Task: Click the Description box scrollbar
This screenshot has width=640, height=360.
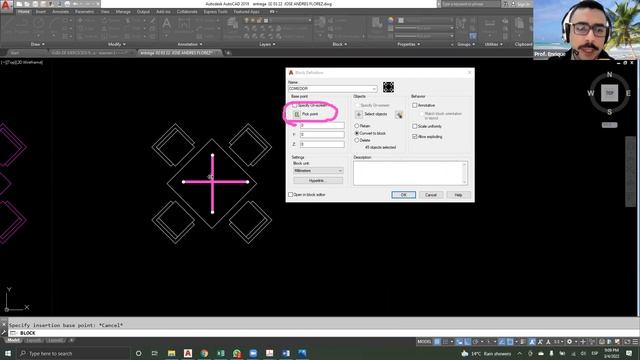Action: pyautogui.click(x=464, y=173)
